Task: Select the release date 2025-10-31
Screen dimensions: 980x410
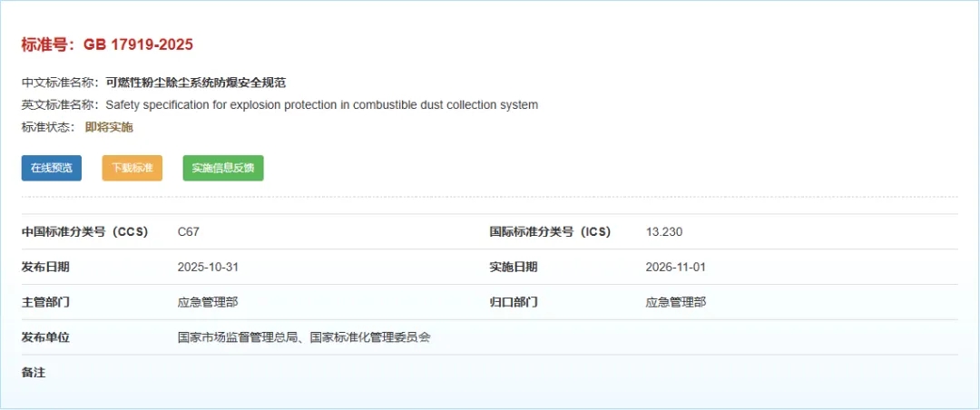Action: (x=208, y=267)
